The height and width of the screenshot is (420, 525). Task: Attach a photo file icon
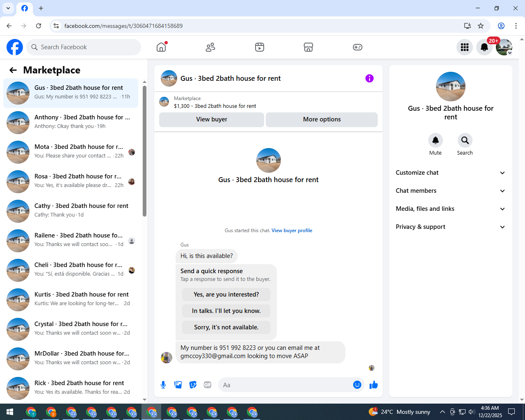coord(178,385)
